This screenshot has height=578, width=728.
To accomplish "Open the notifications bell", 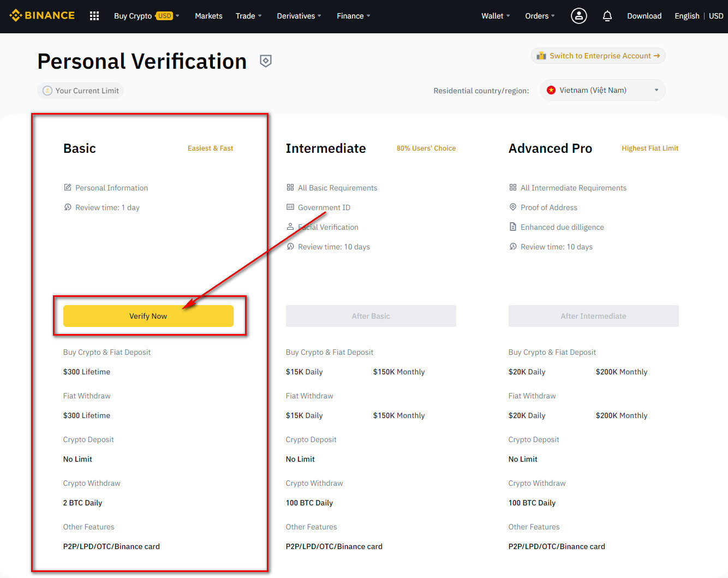I will [607, 16].
